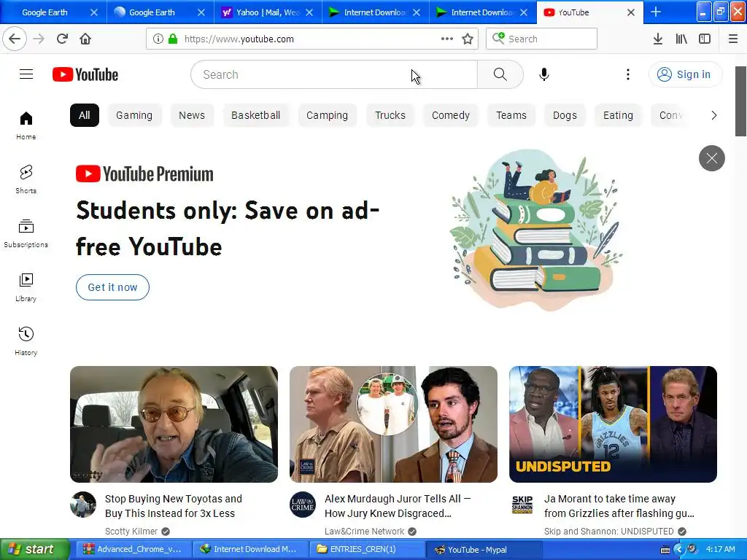Toggle the browser sidebar view
Viewport: 747px width, 560px height.
(x=705, y=39)
